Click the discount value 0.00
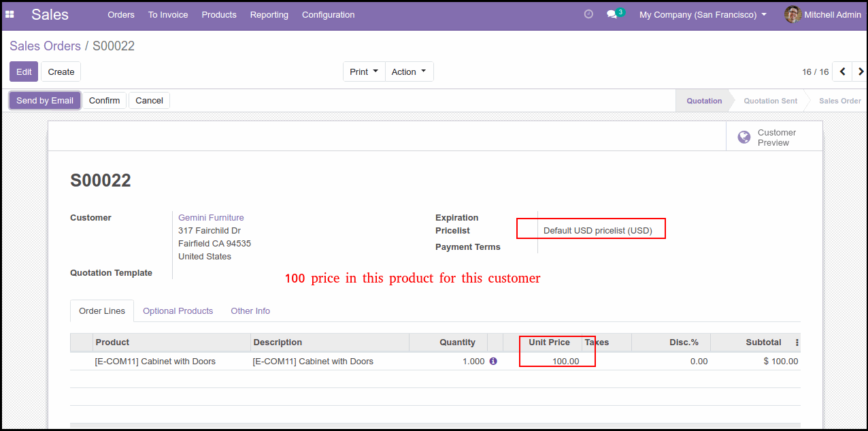The width and height of the screenshot is (868, 431). [699, 362]
